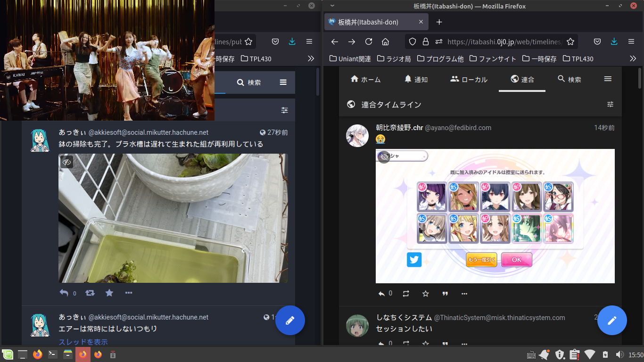Reply to the あっきぃ aquarium post
Image resolution: width=644 pixels, height=362 pixels.
click(x=65, y=293)
